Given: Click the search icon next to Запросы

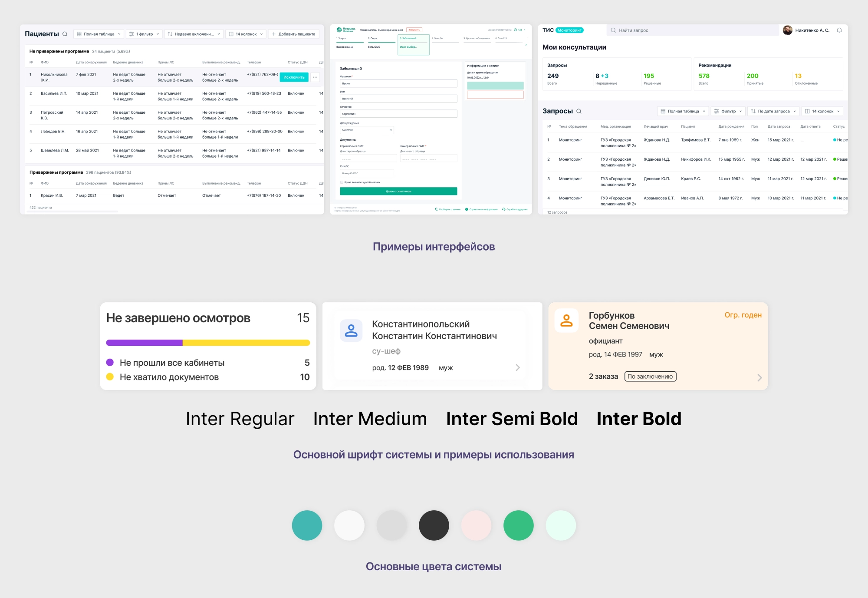Looking at the screenshot, I should [x=579, y=111].
